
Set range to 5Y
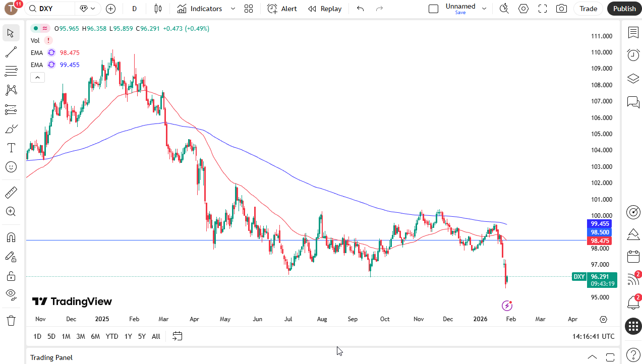pyautogui.click(x=142, y=336)
